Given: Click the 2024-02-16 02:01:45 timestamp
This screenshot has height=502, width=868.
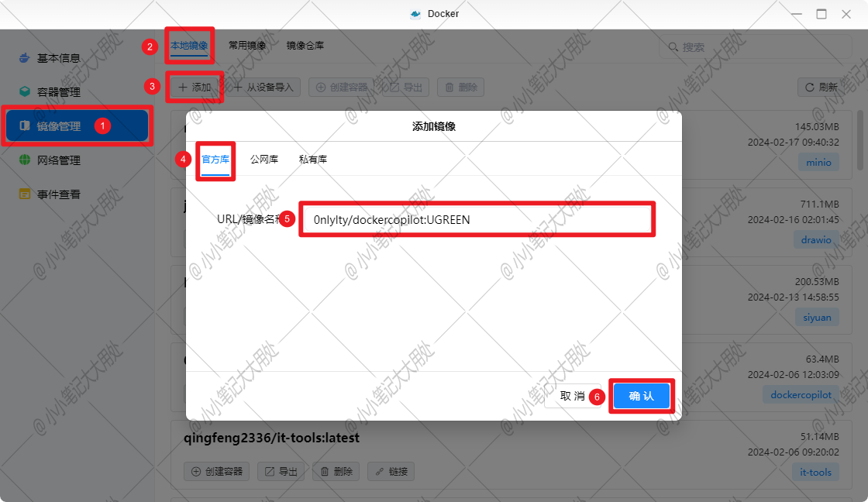Looking at the screenshot, I should (x=794, y=220).
